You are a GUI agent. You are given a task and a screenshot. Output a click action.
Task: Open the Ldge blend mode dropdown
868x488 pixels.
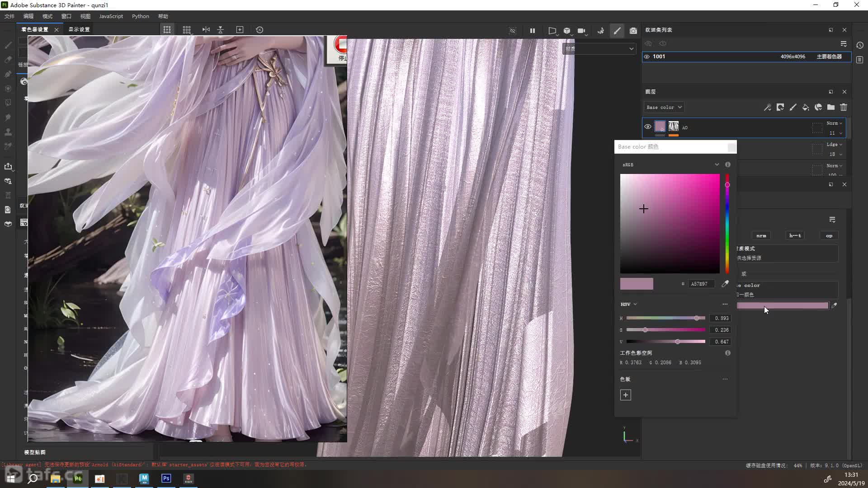835,145
